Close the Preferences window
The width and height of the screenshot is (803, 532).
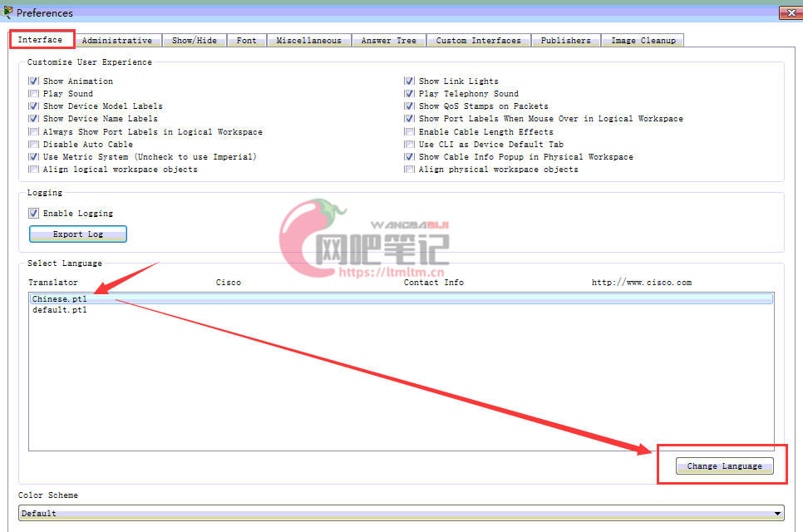pos(791,12)
